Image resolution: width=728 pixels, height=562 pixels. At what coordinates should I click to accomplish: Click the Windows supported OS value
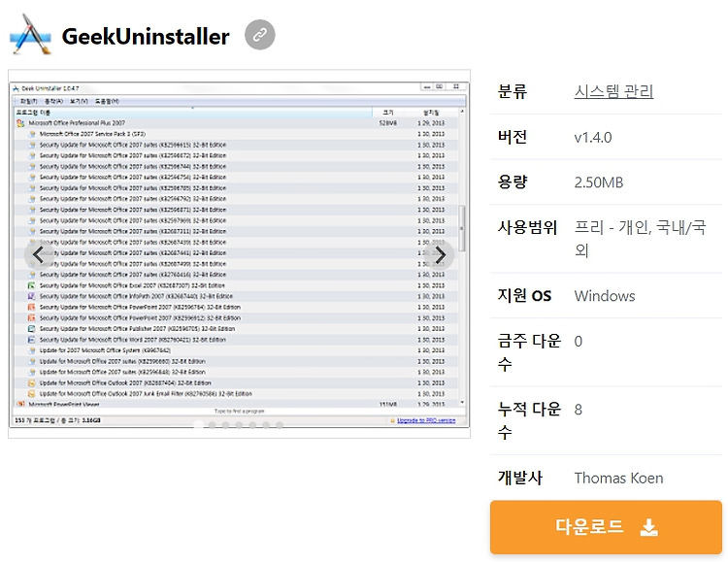point(605,296)
